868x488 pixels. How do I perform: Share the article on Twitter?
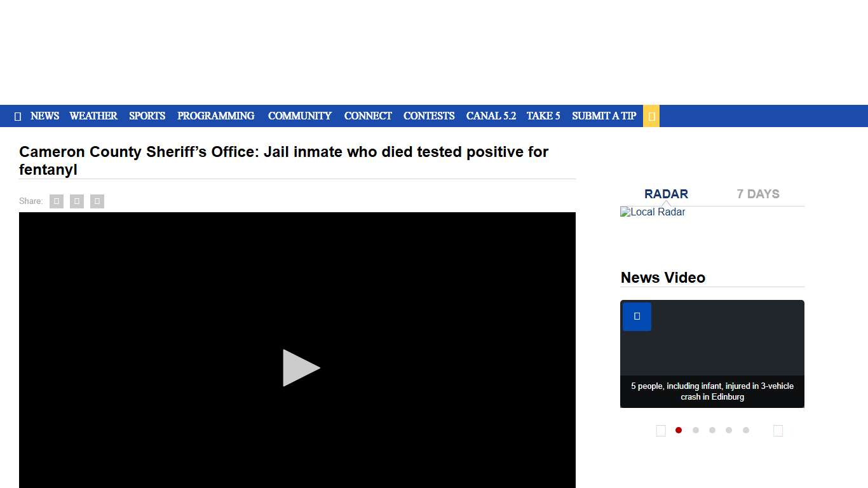click(76, 201)
